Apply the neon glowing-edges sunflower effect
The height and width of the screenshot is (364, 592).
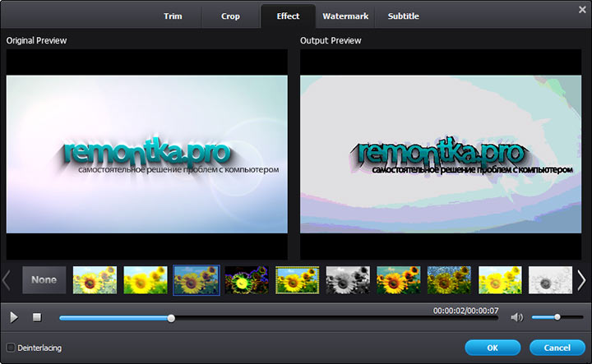(247, 280)
